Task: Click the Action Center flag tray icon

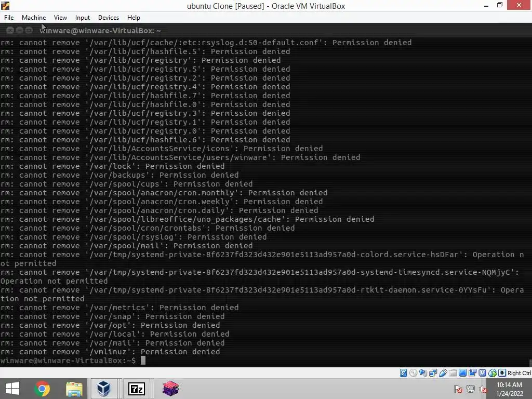Action: (x=458, y=389)
